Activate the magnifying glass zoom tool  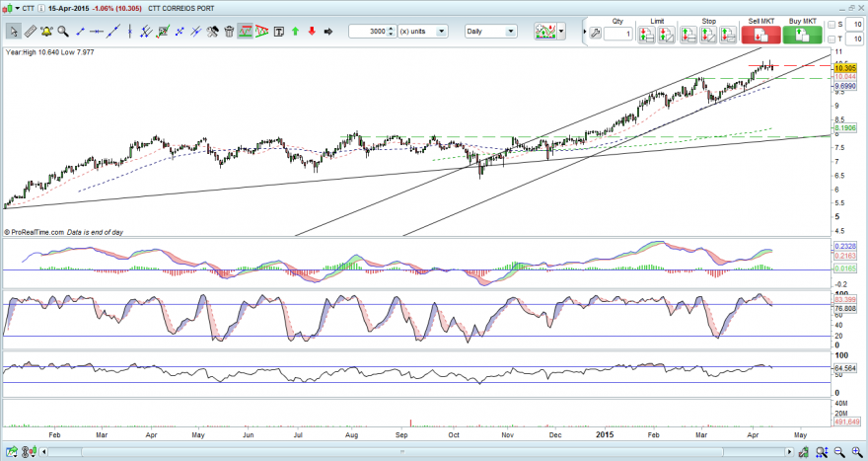[63, 32]
